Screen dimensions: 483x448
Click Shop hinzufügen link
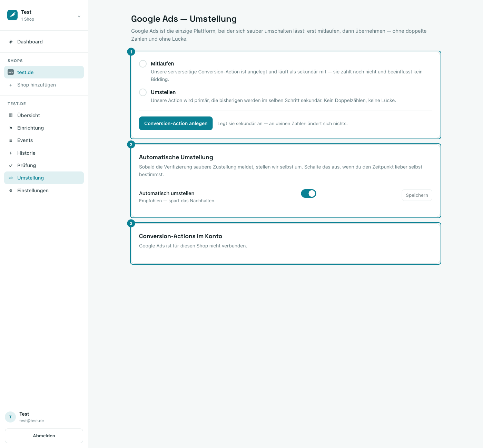pyautogui.click(x=44, y=85)
